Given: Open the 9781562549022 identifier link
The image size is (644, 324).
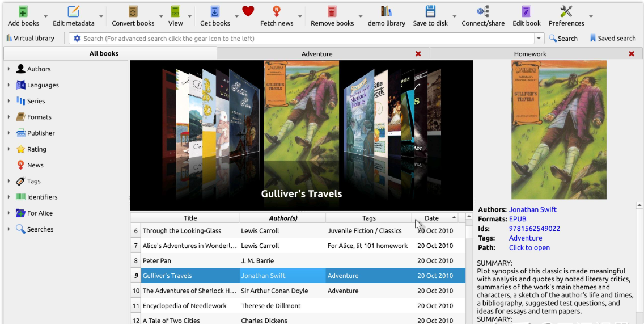Looking at the screenshot, I should click(535, 228).
